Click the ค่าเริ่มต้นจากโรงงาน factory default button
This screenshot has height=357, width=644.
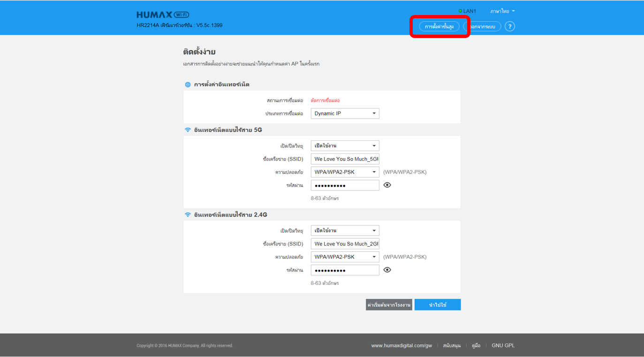click(x=389, y=305)
